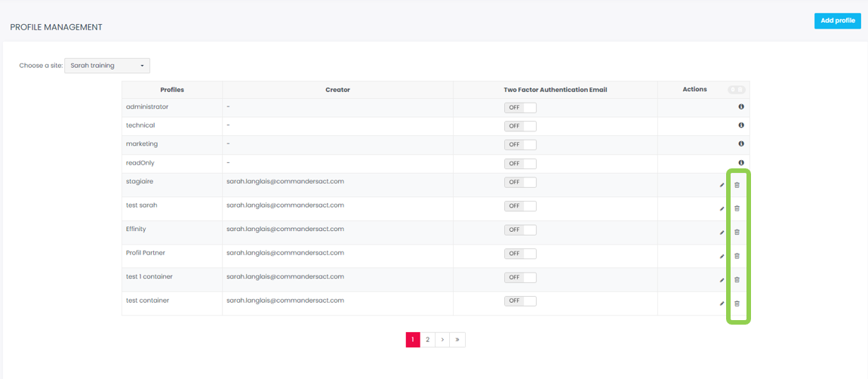Viewport: 868px width, 379px height.
Task: Click trash icon for Profil Partner row
Action: [x=737, y=256]
